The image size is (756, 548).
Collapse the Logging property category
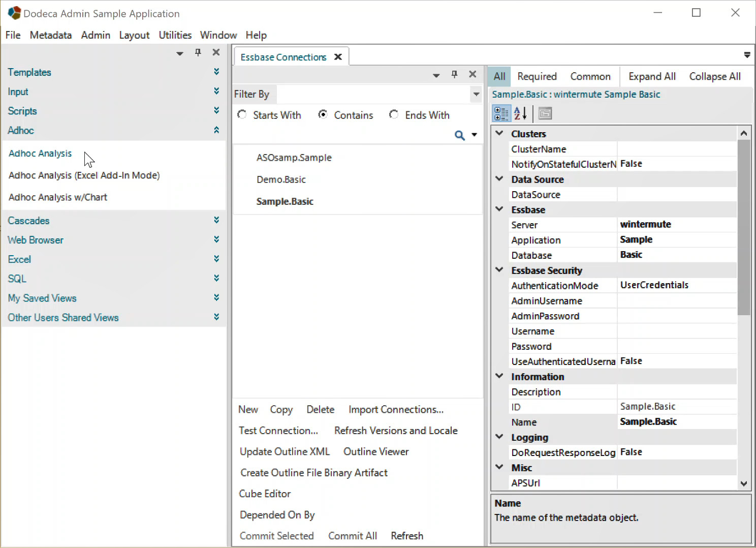[x=499, y=437]
